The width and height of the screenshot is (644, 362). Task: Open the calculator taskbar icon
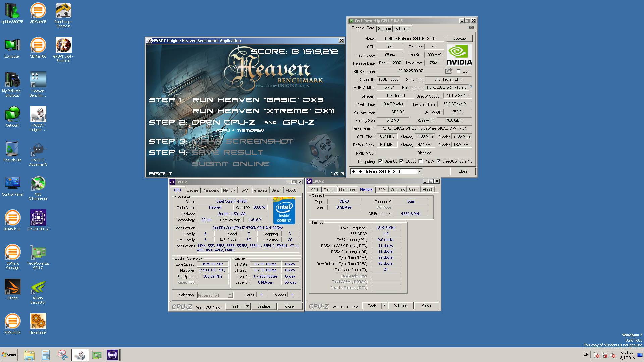click(46, 355)
